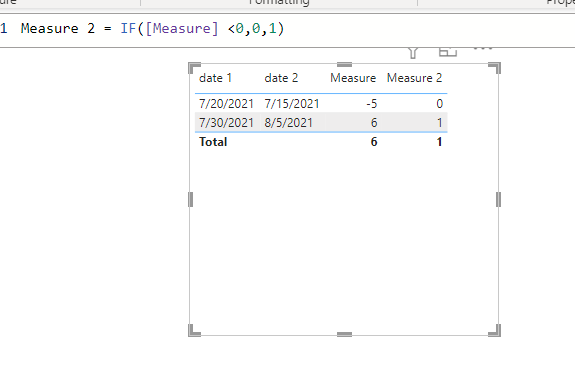Select the 7/30/2021 cell
The height and width of the screenshot is (392, 575).
[226, 122]
